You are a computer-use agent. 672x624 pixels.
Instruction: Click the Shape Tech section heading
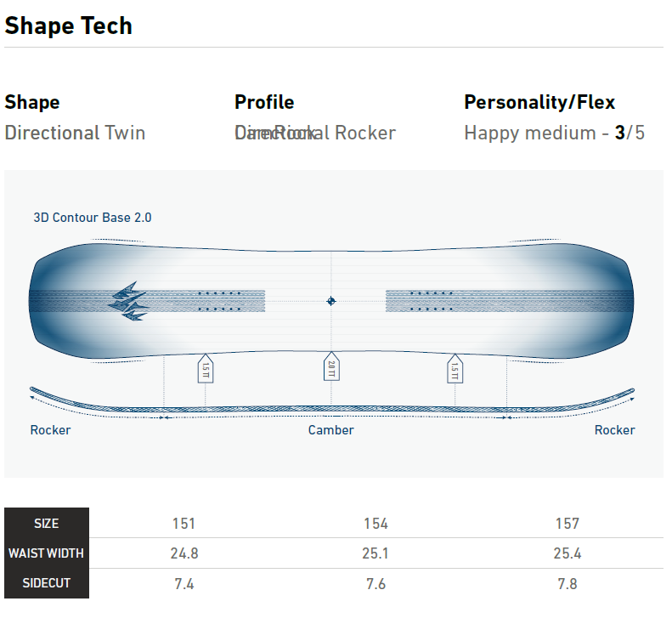point(69,26)
